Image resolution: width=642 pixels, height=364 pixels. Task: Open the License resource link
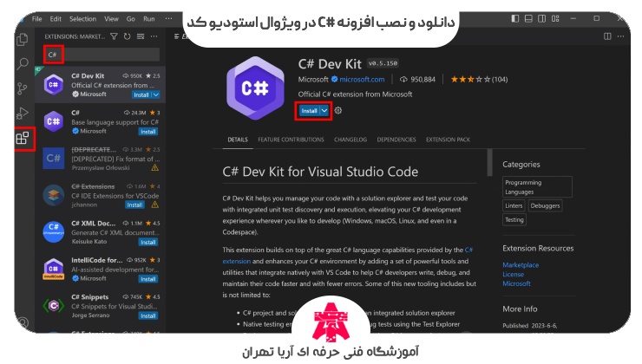point(513,275)
